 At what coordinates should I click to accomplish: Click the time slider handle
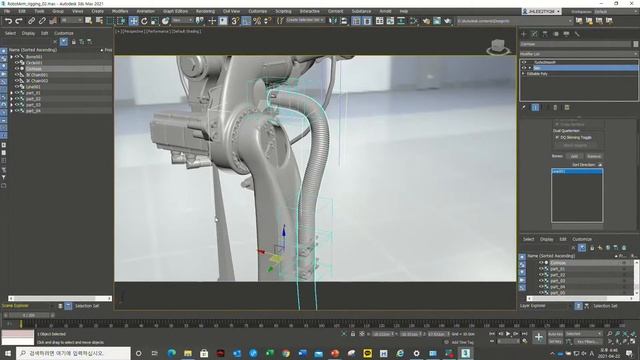tap(29, 316)
